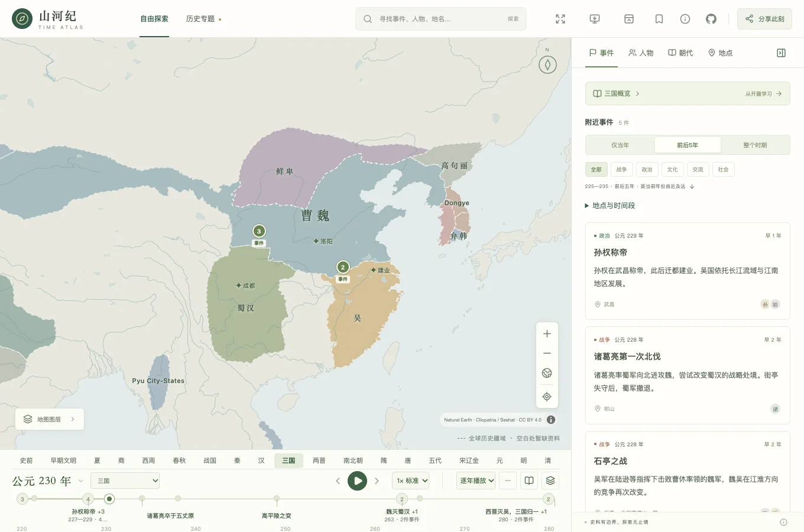Filter events by 战争 chip
This screenshot has width=804, height=532.
(x=621, y=170)
